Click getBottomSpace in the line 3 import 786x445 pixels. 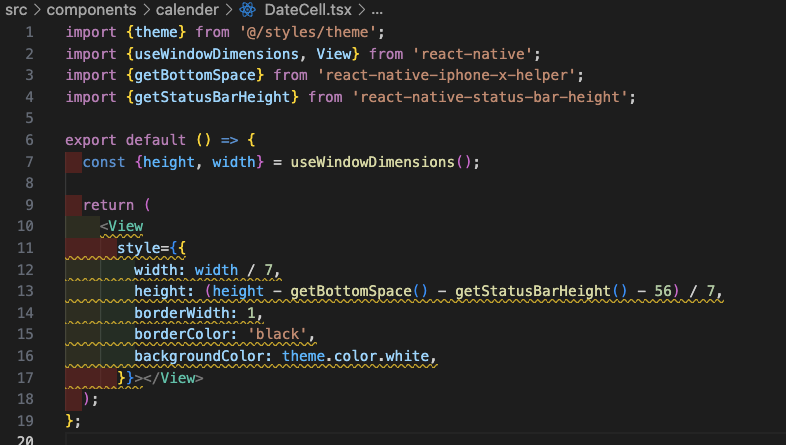pos(195,75)
